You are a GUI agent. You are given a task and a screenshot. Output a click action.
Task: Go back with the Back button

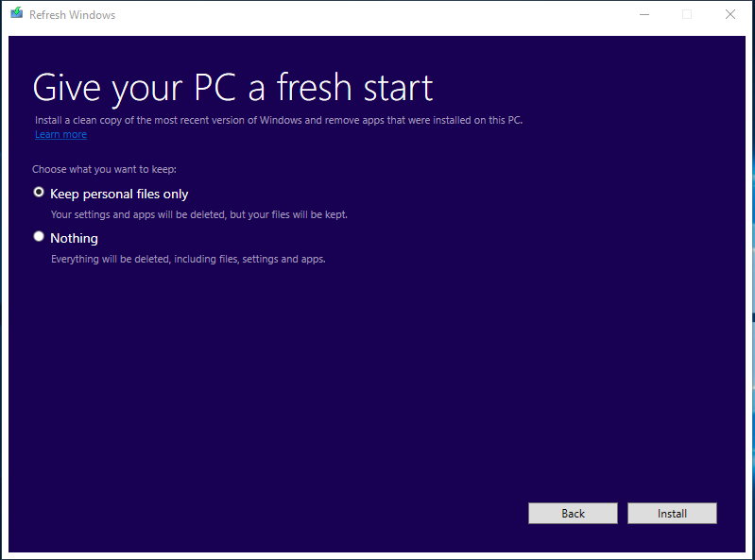coord(573,514)
